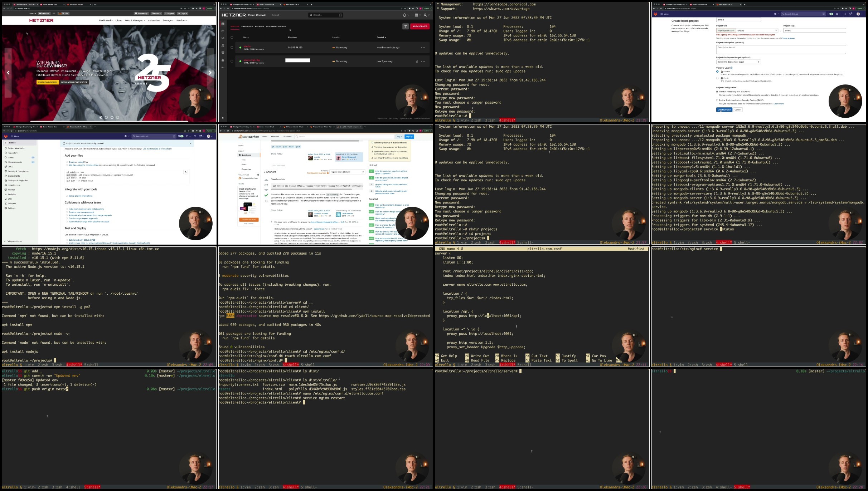Select the Public visibility radio button
868x491 pixels.
[x=717, y=78]
